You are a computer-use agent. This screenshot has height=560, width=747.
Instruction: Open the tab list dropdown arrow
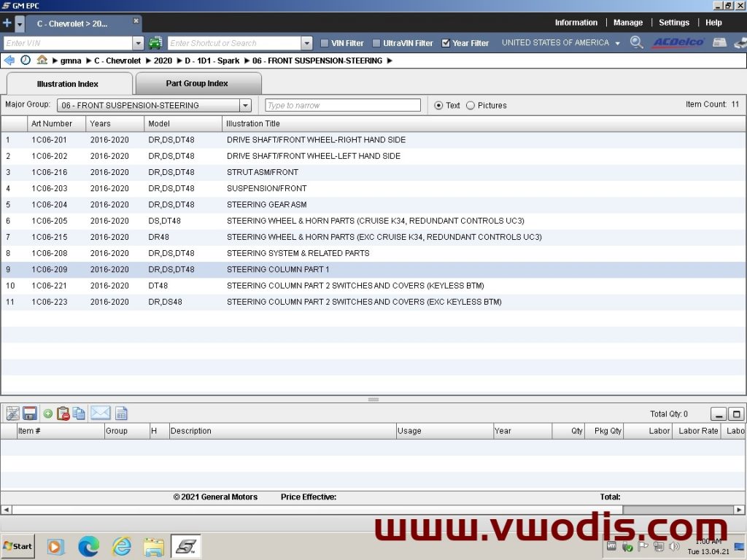click(20, 23)
